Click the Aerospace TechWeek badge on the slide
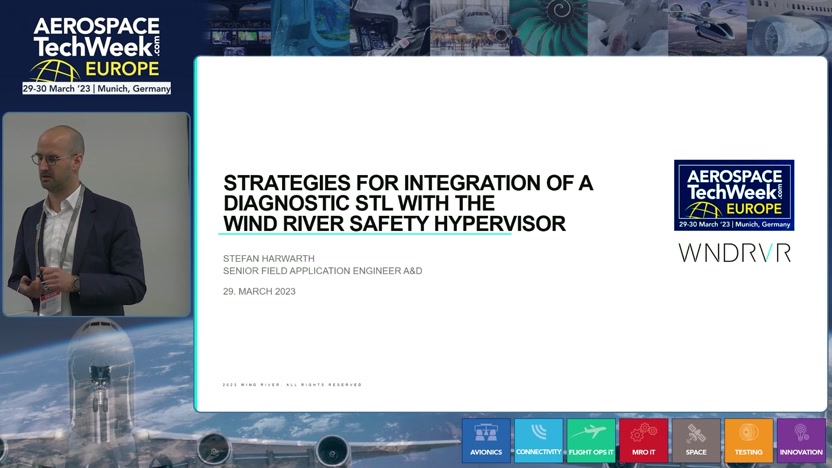832x468 pixels. point(734,195)
